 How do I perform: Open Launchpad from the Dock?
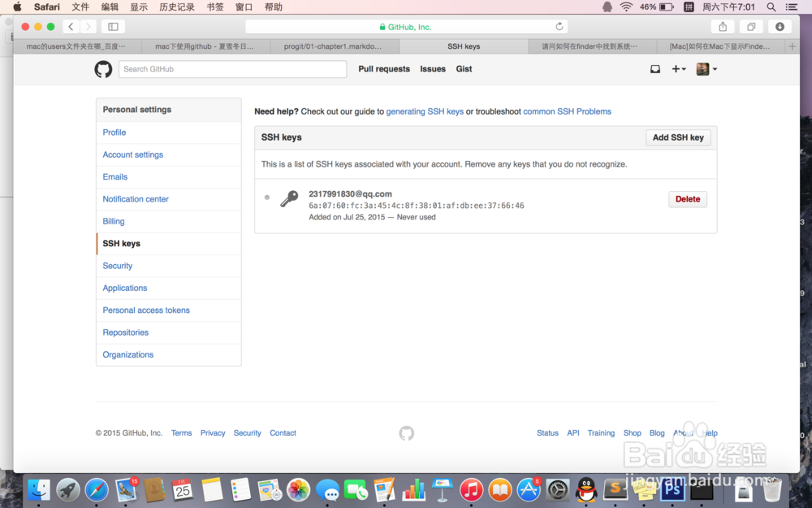click(68, 490)
